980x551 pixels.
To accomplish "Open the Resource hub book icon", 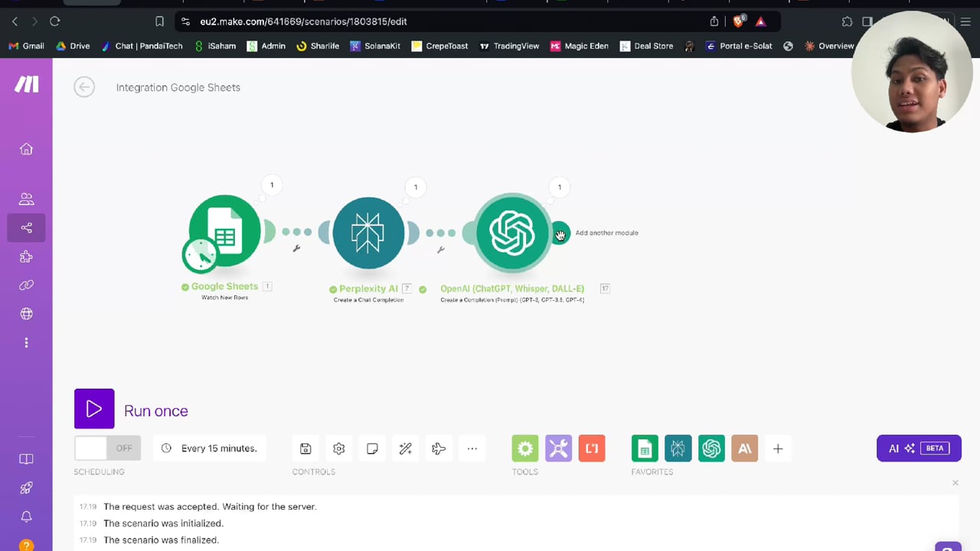I will pyautogui.click(x=26, y=459).
